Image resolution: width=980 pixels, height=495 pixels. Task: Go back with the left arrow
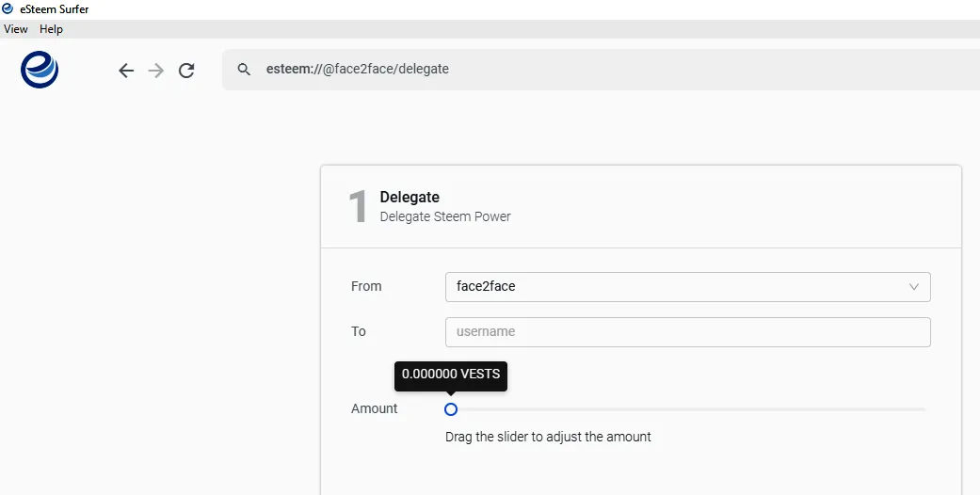(126, 71)
